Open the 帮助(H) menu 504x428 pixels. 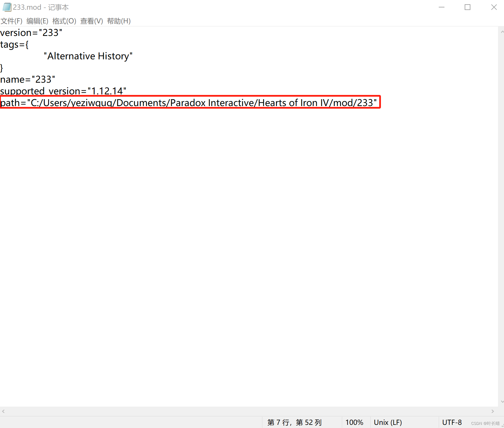pyautogui.click(x=119, y=21)
